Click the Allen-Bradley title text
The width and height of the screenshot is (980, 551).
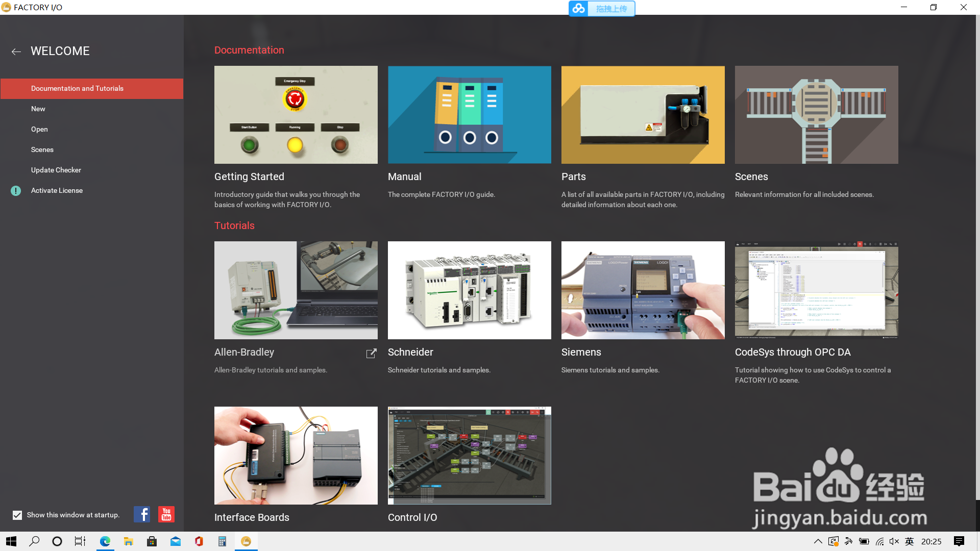244,353
